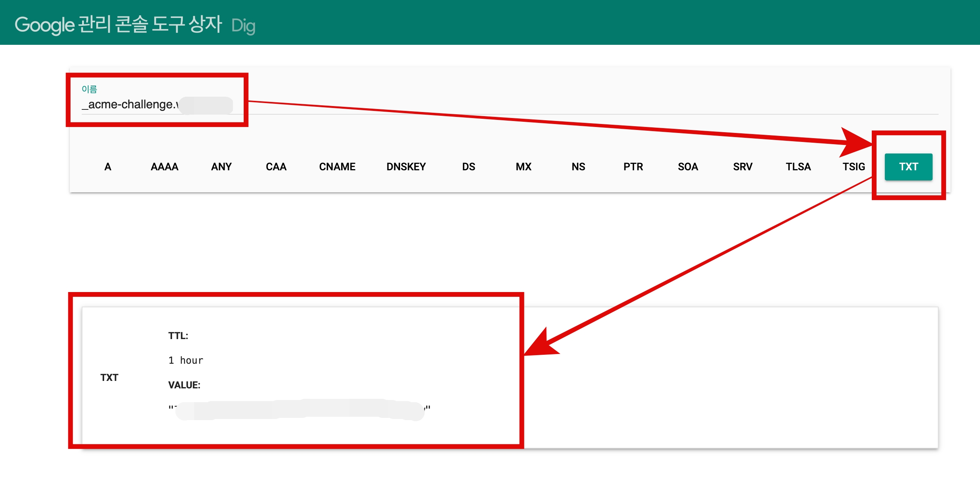Select the NS record type
This screenshot has height=478, width=980.
coord(578,167)
